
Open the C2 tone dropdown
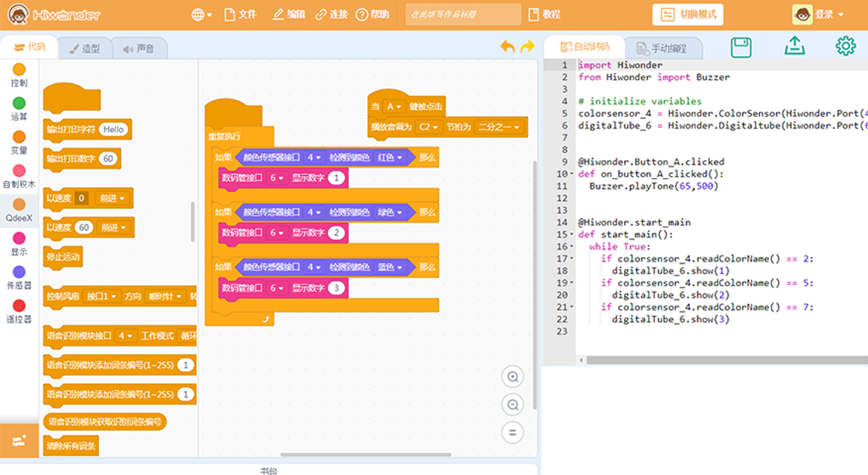(428, 127)
